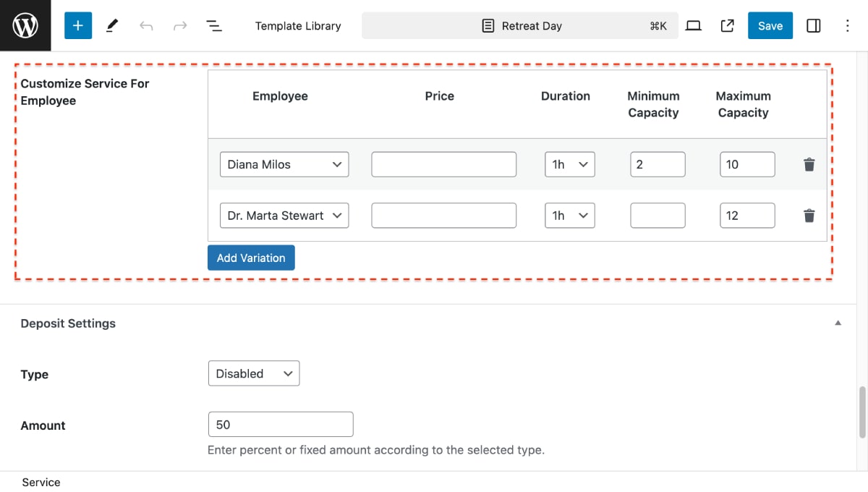Delete the Dr. Marta Stewart variation row
Screen dimensions: 868x492
click(809, 216)
